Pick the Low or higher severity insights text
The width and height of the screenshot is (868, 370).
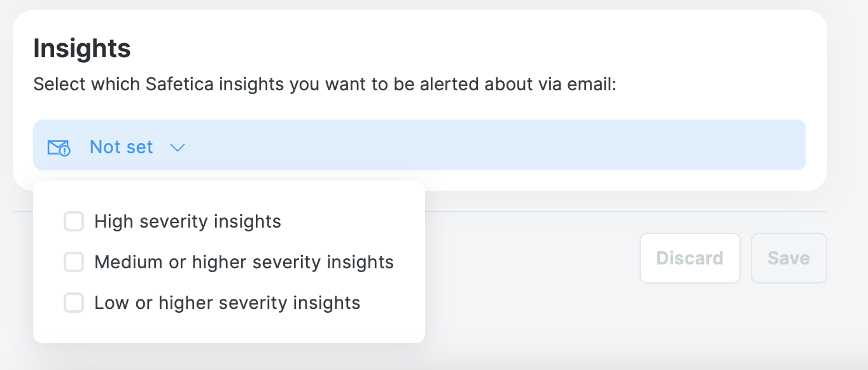pyautogui.click(x=228, y=303)
